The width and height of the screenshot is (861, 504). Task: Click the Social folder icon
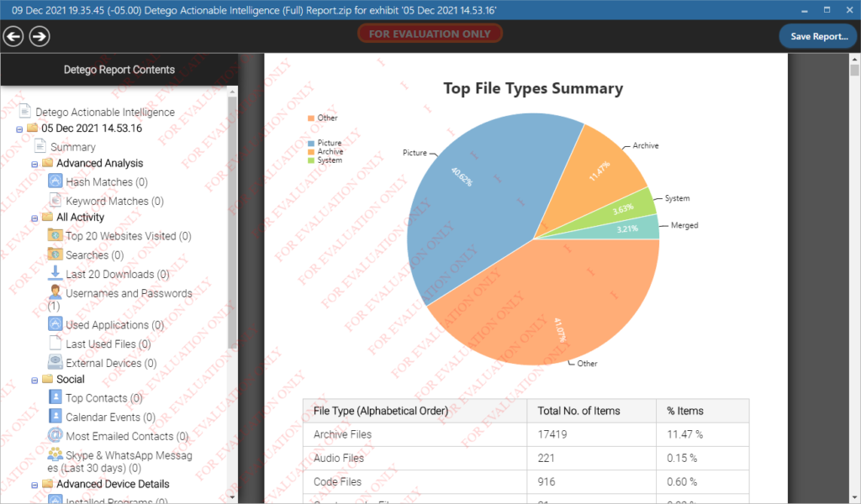pyautogui.click(x=48, y=379)
